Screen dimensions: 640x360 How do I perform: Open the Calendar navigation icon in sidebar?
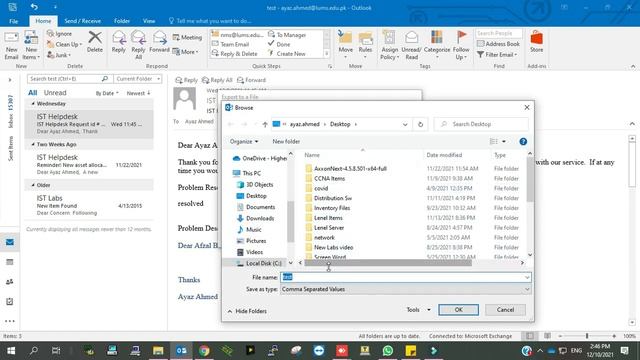[10, 262]
